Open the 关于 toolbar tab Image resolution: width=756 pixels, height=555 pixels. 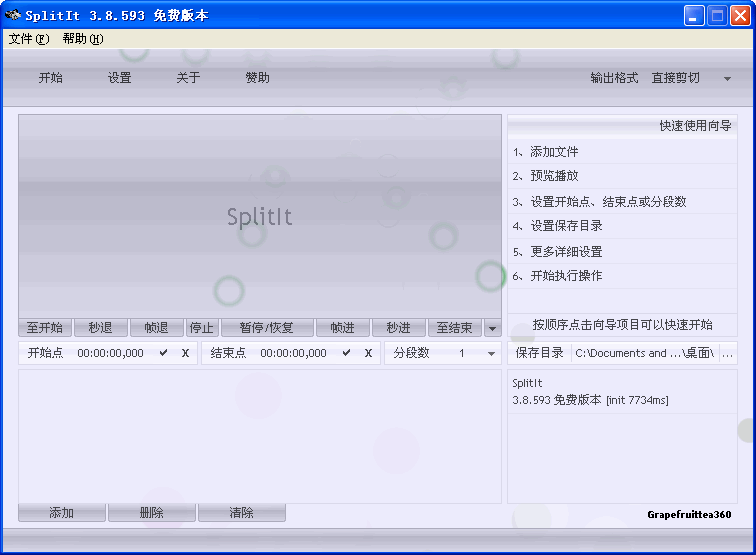(x=188, y=78)
